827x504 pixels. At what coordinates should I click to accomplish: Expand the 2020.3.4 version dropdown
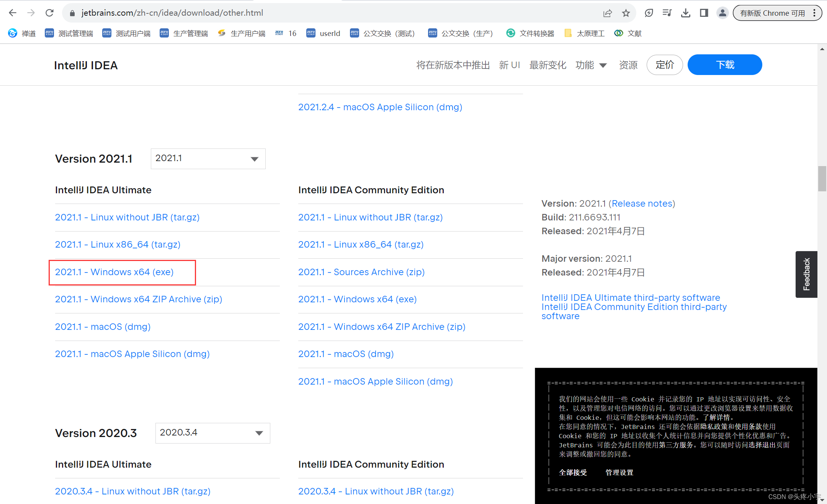coord(212,433)
